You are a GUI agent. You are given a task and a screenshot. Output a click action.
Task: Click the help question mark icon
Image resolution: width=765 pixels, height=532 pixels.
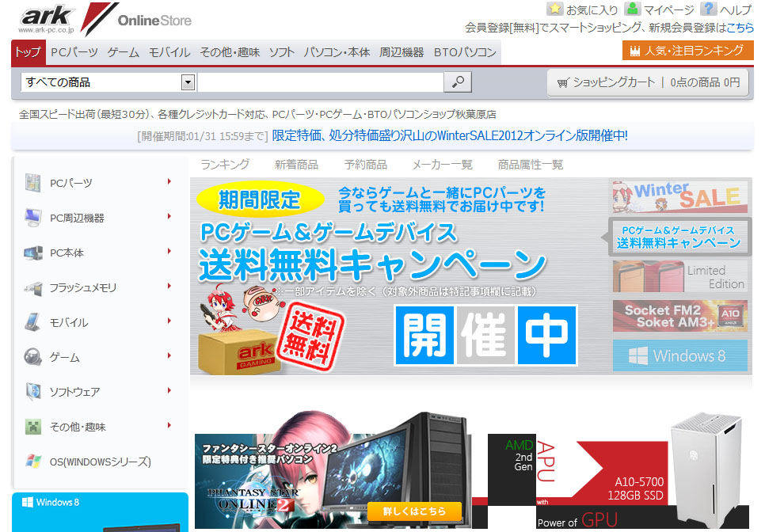point(709,9)
